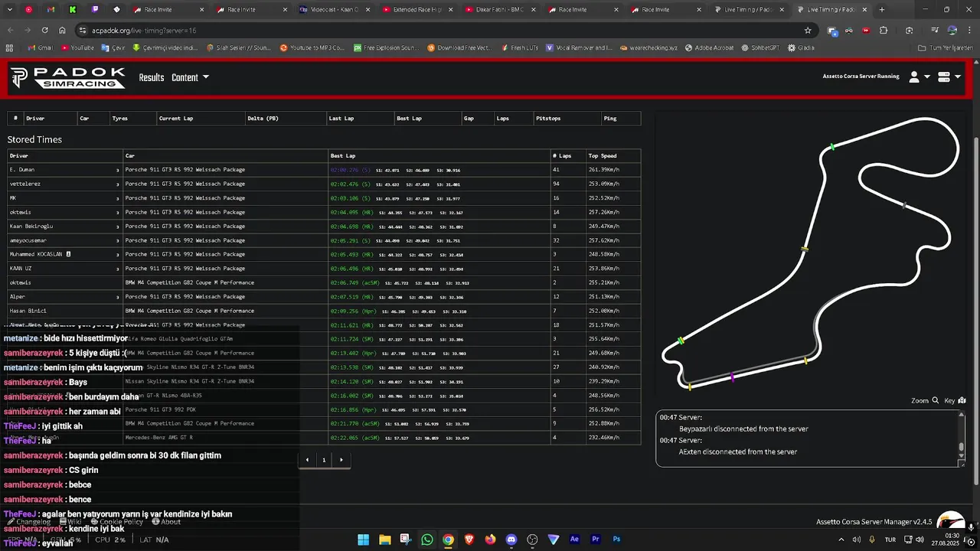Open the YouTube bookmark
Image resolution: width=980 pixels, height=551 pixels.
pyautogui.click(x=77, y=47)
